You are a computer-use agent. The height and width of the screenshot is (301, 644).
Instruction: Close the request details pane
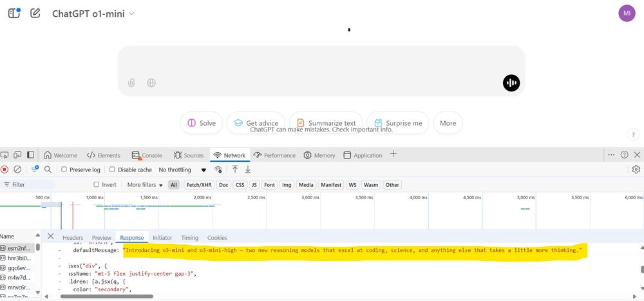[x=50, y=237]
